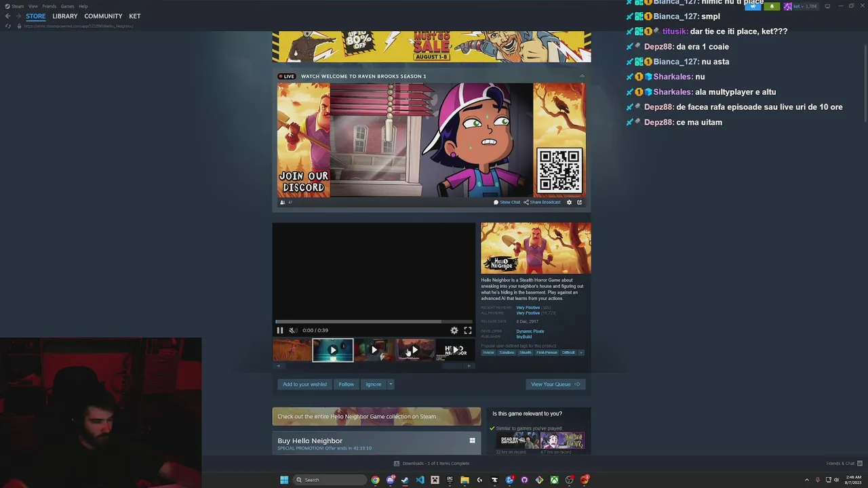Go back with the navigation arrow

point(7,16)
